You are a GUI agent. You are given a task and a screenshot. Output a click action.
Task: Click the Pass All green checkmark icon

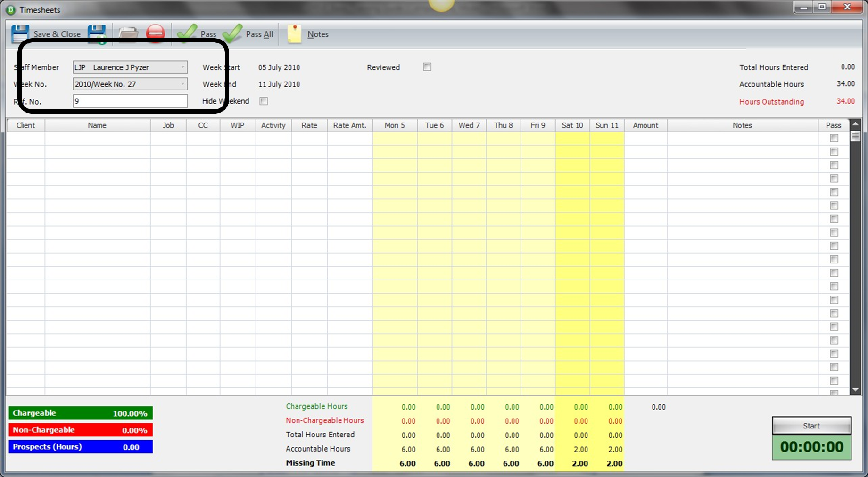click(232, 33)
